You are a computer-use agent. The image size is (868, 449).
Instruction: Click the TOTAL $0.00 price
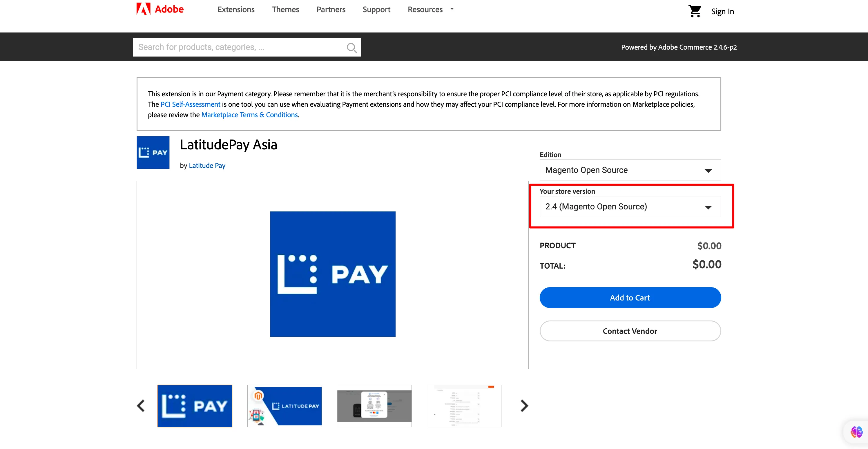coord(707,265)
